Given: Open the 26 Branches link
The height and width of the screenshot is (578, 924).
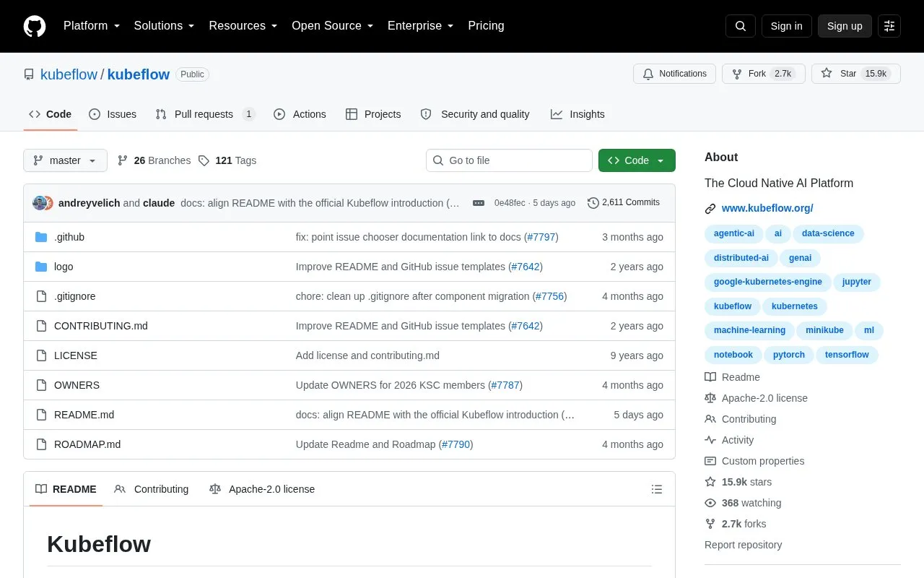Looking at the screenshot, I should 154,160.
